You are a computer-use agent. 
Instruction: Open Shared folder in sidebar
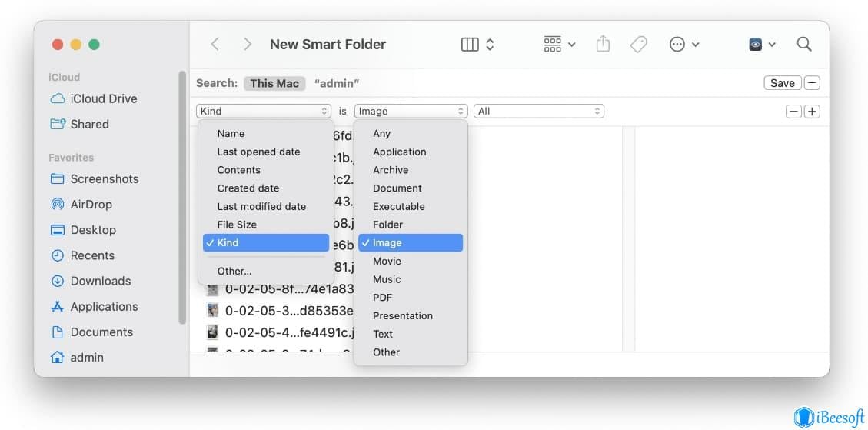(x=79, y=124)
